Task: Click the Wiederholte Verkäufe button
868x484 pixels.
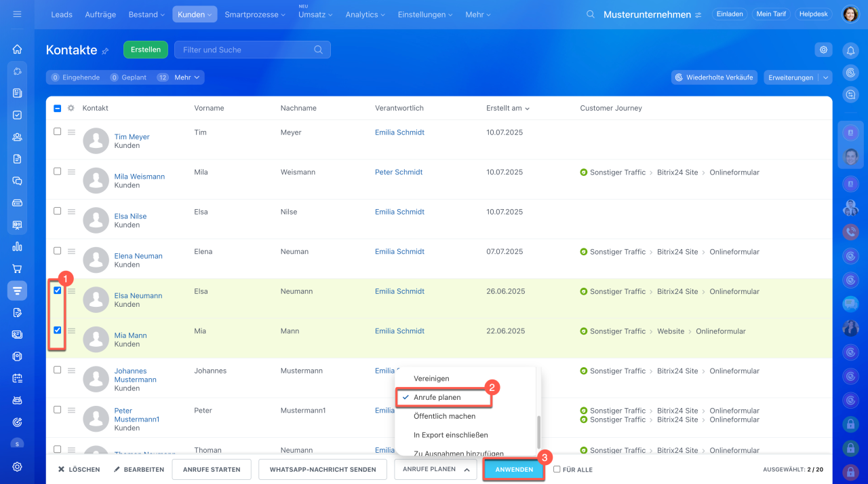Action: click(714, 77)
